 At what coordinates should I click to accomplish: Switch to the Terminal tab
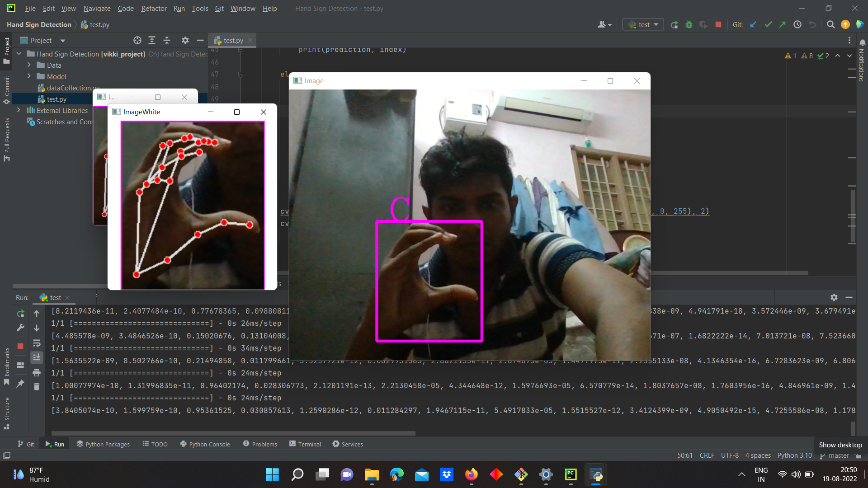[x=309, y=444]
